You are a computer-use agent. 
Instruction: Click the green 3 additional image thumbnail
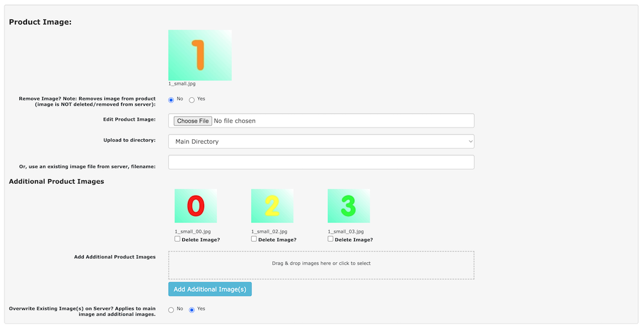click(x=348, y=206)
